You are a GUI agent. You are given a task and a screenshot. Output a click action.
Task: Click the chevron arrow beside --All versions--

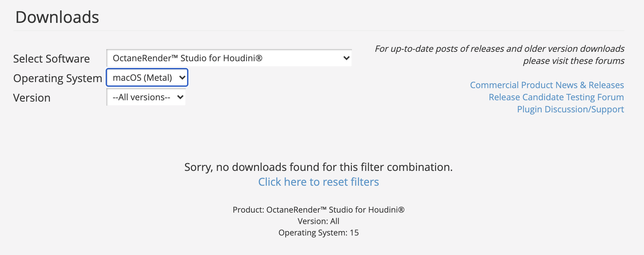tap(180, 97)
